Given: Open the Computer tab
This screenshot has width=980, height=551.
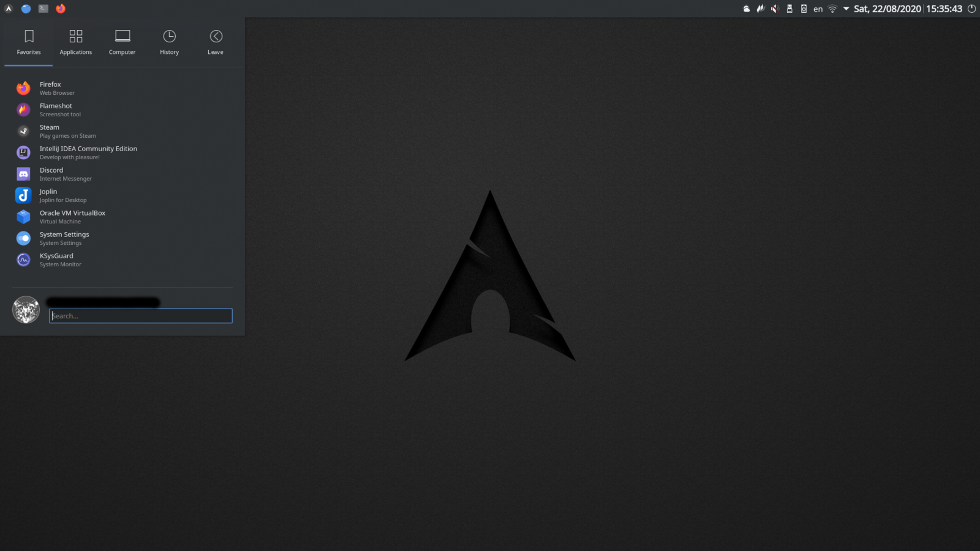Looking at the screenshot, I should tap(123, 42).
